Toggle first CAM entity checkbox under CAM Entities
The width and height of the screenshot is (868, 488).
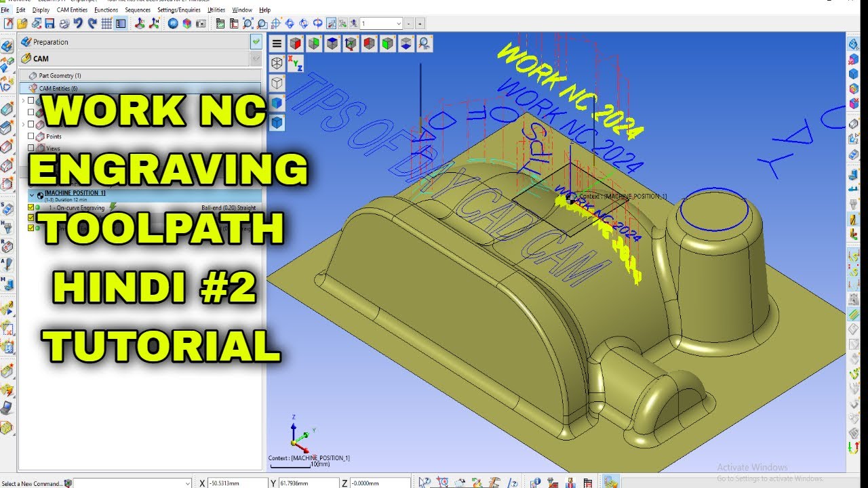[x=31, y=100]
